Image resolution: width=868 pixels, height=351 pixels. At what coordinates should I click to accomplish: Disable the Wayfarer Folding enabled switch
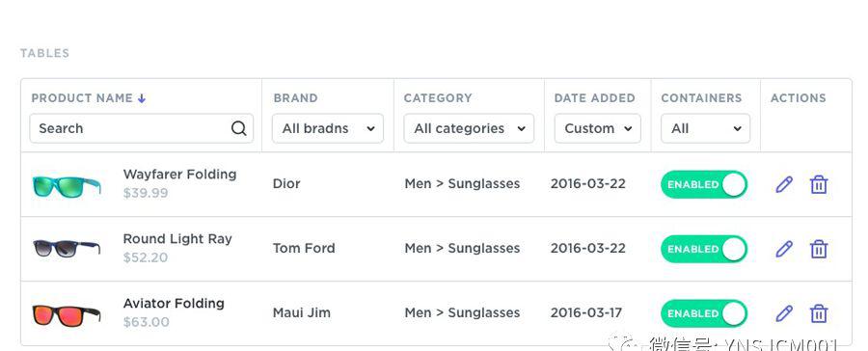pyautogui.click(x=704, y=184)
